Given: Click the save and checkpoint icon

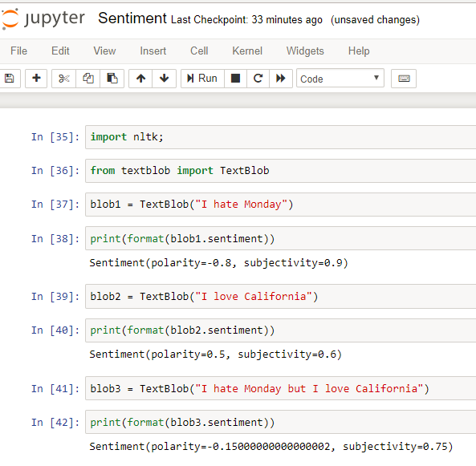Looking at the screenshot, I should pos(10,79).
